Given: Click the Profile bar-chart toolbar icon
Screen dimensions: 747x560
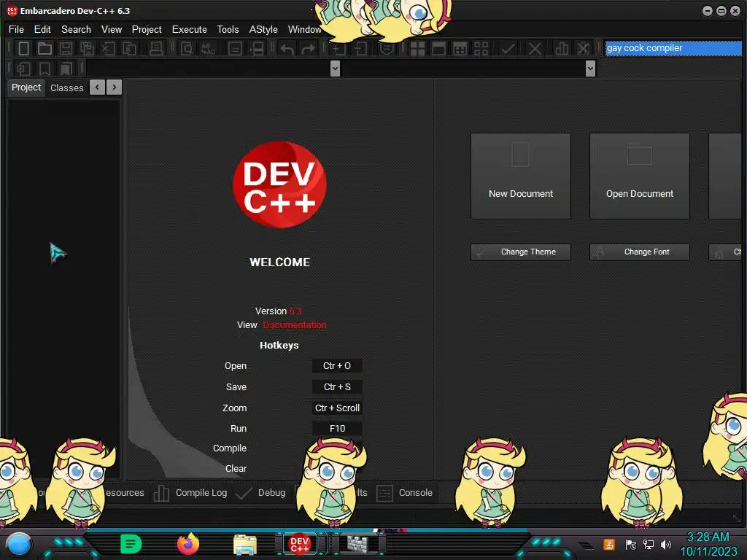Looking at the screenshot, I should (x=562, y=48).
